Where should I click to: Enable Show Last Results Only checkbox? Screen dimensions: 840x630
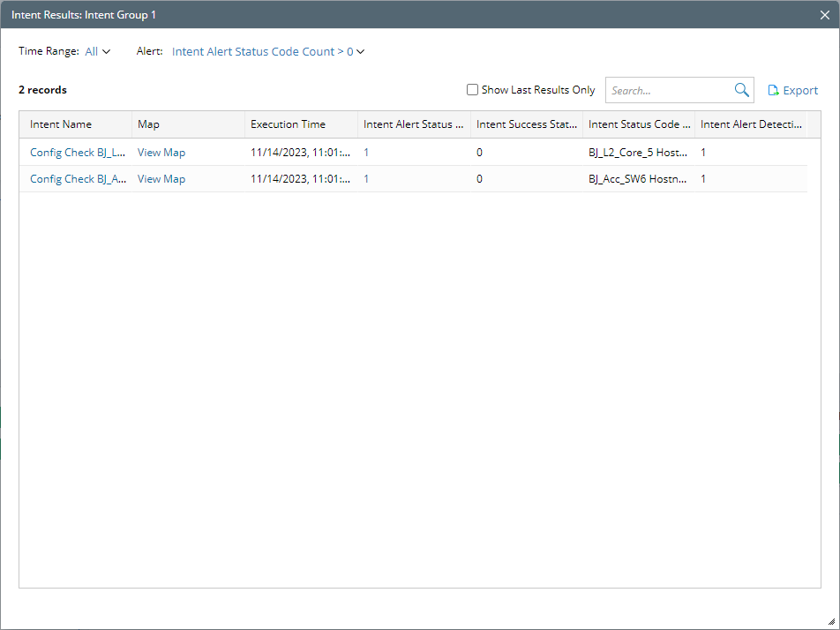[472, 90]
